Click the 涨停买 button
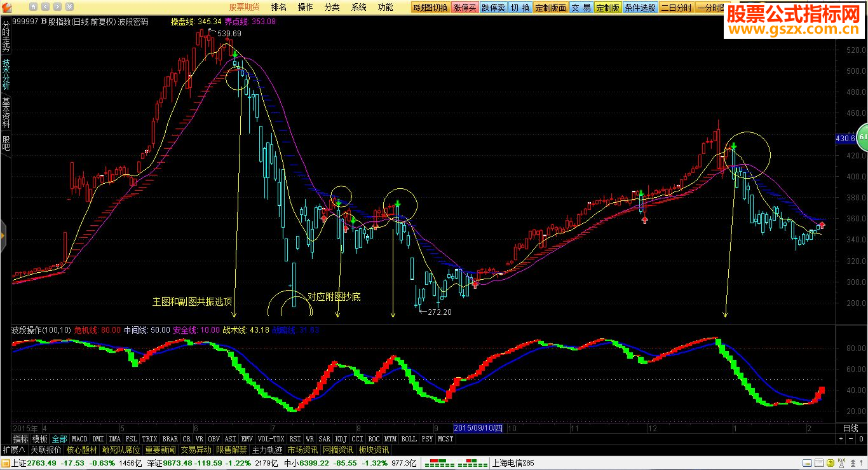Image resolution: width=868 pixels, height=470 pixels. pyautogui.click(x=465, y=8)
